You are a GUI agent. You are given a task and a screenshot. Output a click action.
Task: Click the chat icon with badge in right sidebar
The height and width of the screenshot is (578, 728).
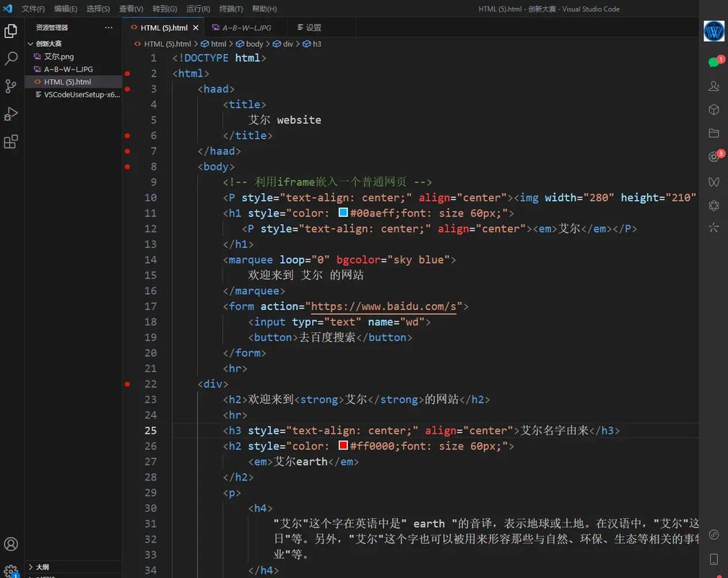coord(714,61)
